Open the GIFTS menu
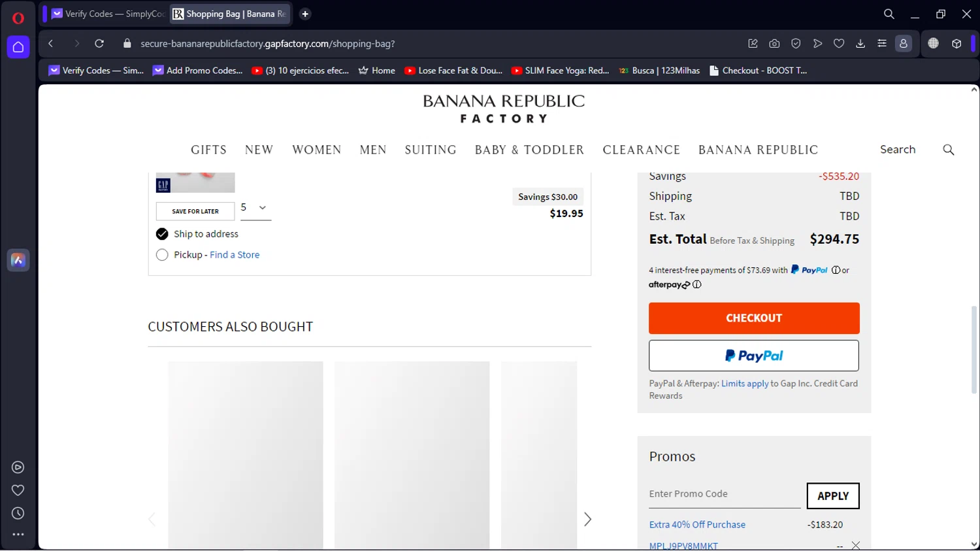This screenshot has width=980, height=551. pyautogui.click(x=208, y=150)
